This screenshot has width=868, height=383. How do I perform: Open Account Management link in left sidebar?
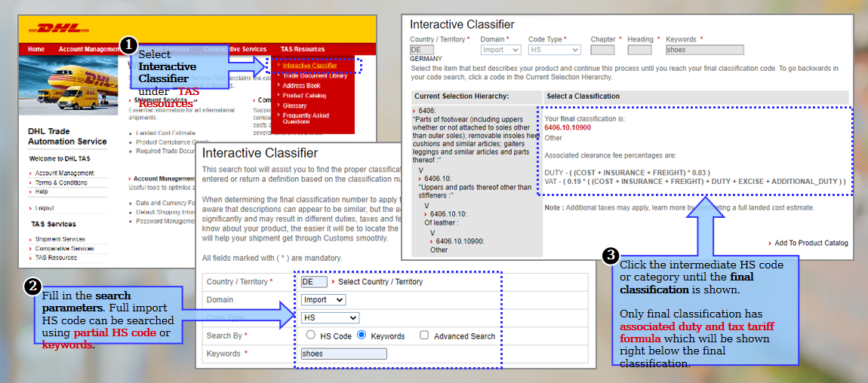[64, 173]
